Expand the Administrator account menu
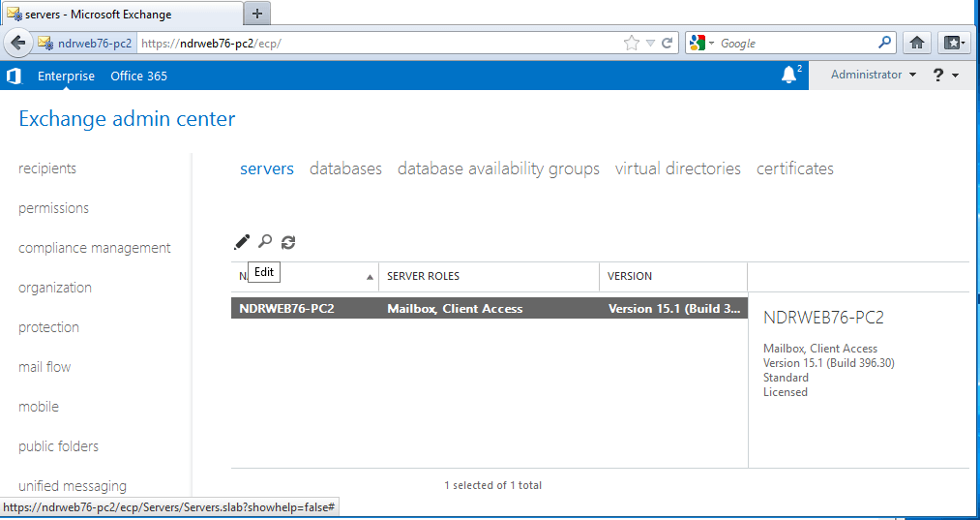 pos(874,75)
